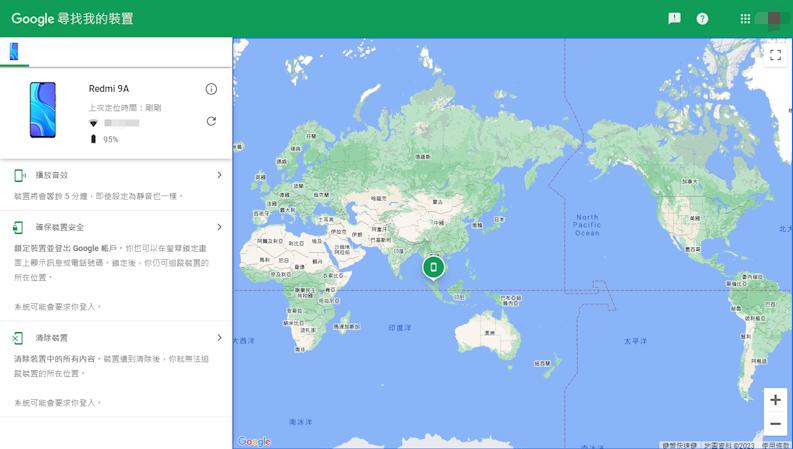Select the play sound heading text
The image size is (793, 449).
(x=52, y=175)
